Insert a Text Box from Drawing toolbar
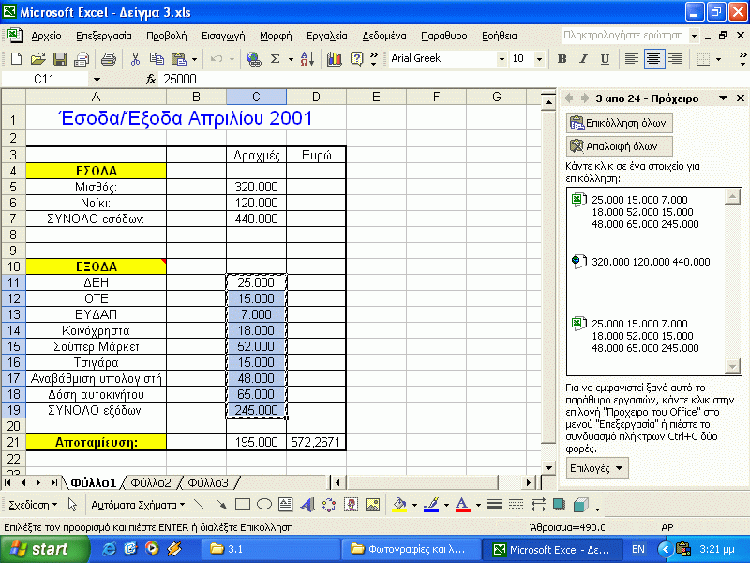This screenshot has width=750, height=563. tap(286, 505)
